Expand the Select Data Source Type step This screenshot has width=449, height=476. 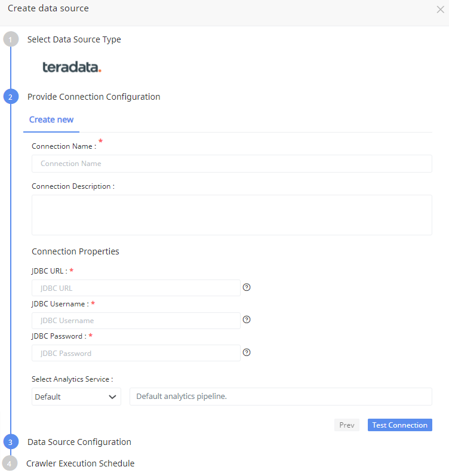tap(74, 39)
